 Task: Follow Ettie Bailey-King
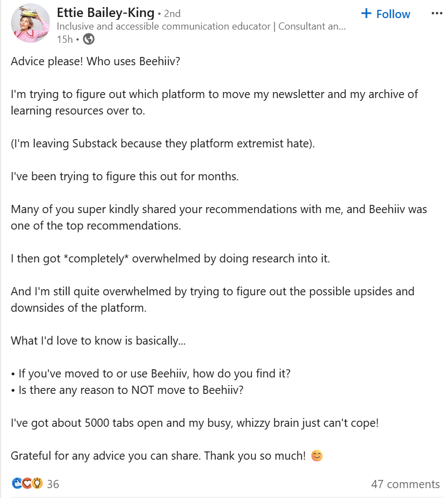click(x=385, y=14)
